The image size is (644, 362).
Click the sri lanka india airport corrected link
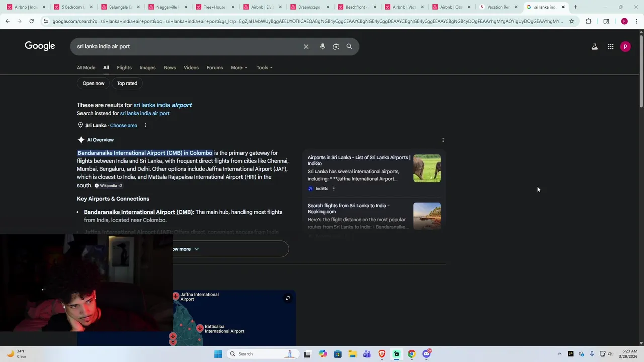[x=163, y=105]
